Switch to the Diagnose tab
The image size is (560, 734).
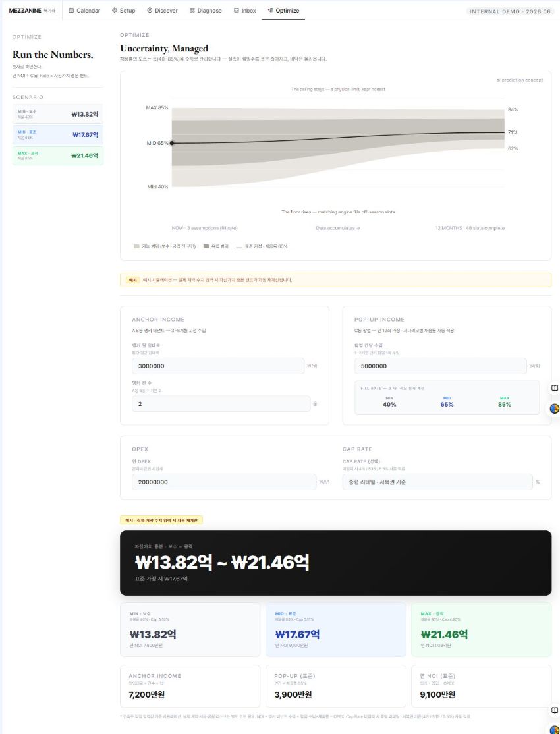coord(206,11)
